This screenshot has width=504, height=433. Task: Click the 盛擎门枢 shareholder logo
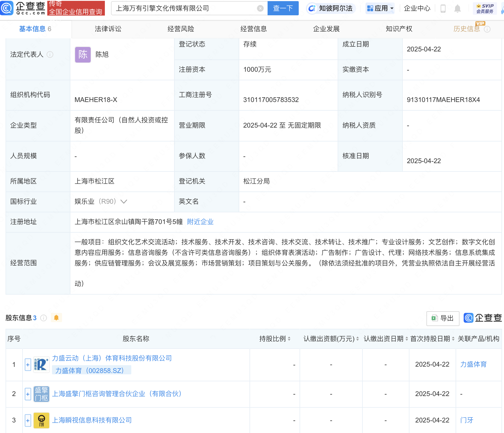click(x=41, y=394)
